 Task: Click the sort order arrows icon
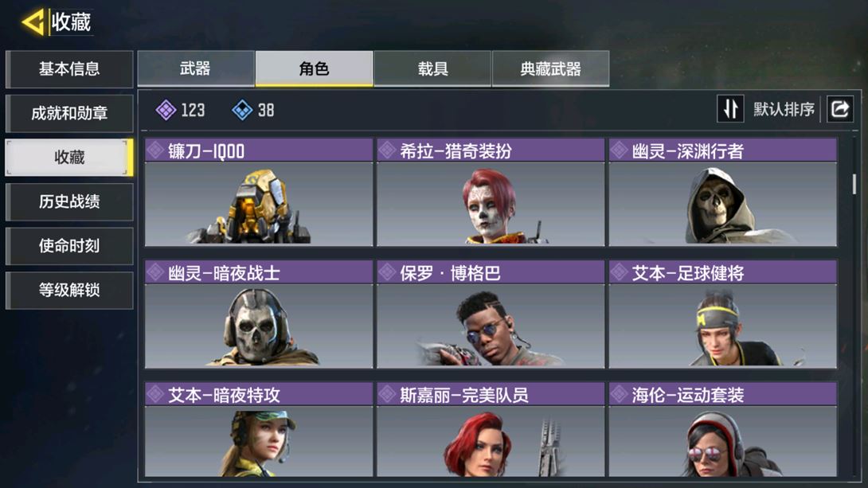(730, 108)
